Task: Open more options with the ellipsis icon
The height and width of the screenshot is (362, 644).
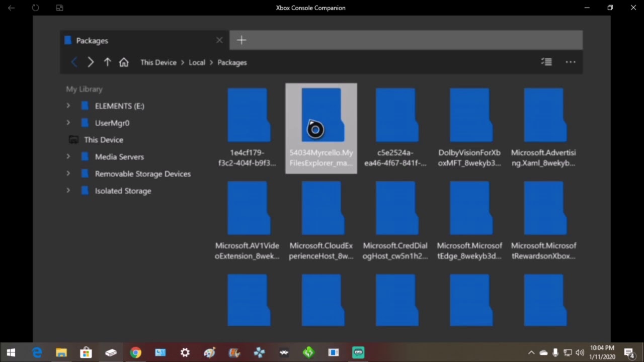Action: [x=570, y=62]
